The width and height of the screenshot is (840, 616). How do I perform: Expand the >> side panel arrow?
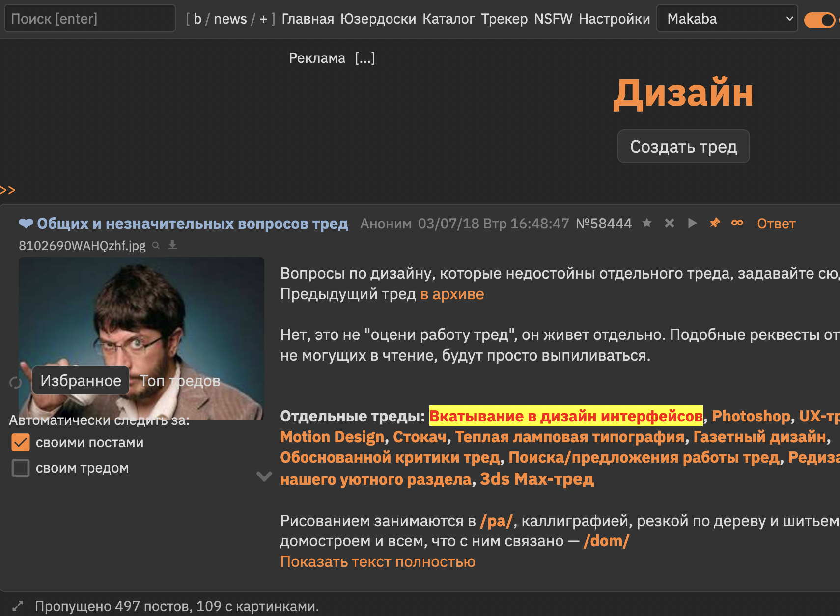coord(8,190)
